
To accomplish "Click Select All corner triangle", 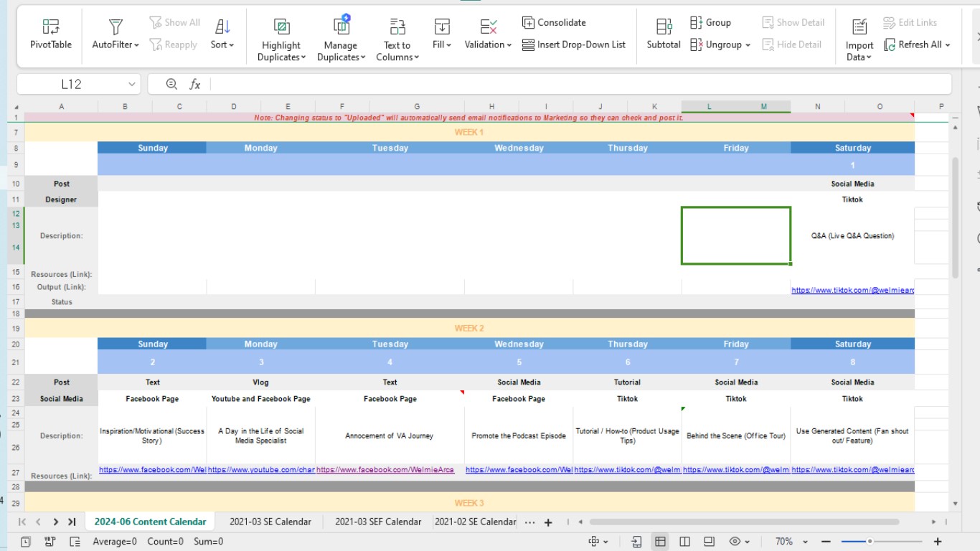I will click(x=18, y=107).
